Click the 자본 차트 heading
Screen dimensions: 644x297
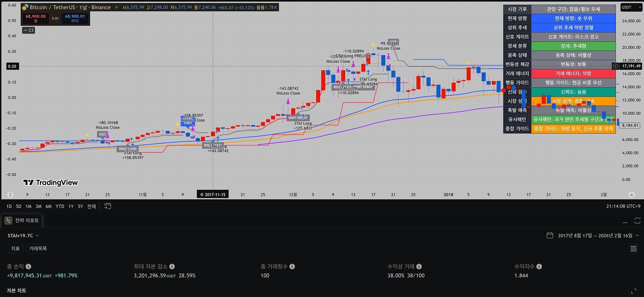(16, 291)
